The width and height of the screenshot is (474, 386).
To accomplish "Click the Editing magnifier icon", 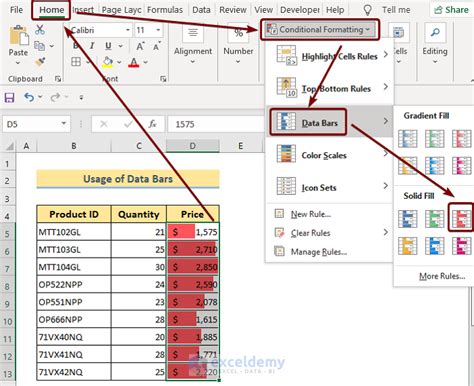I will point(435,33).
